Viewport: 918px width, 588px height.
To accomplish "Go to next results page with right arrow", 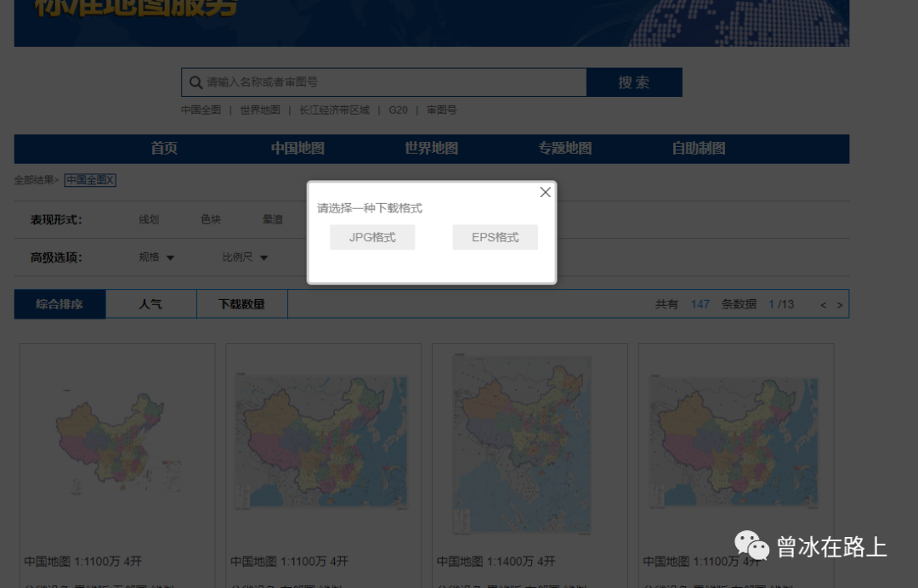I will click(x=840, y=303).
